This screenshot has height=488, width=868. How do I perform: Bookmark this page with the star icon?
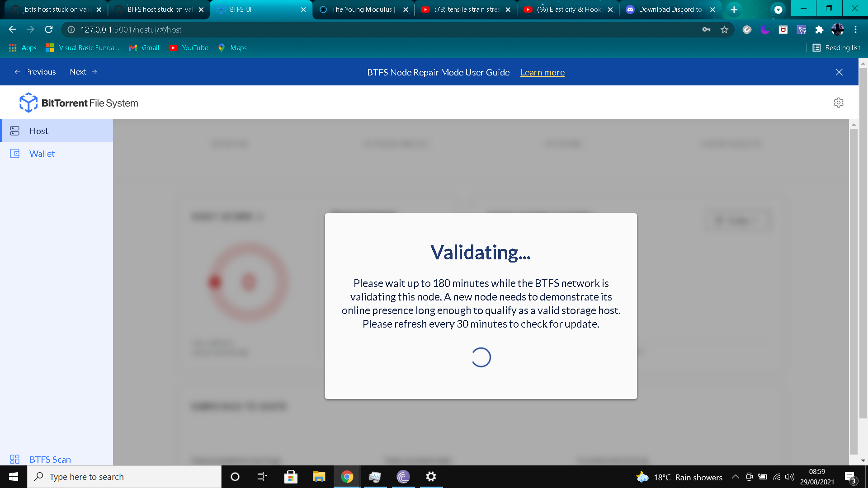point(724,29)
